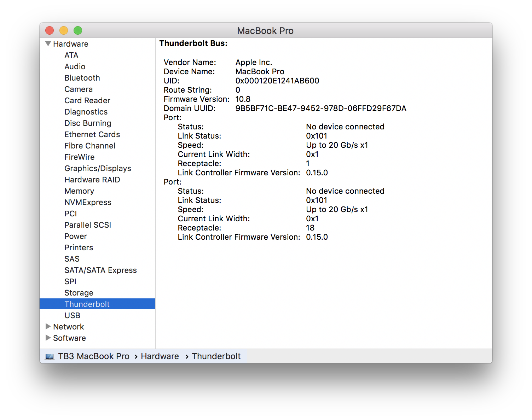The height and width of the screenshot is (420, 532).
Task: Click the MacBook Pro window title
Action: (x=265, y=31)
